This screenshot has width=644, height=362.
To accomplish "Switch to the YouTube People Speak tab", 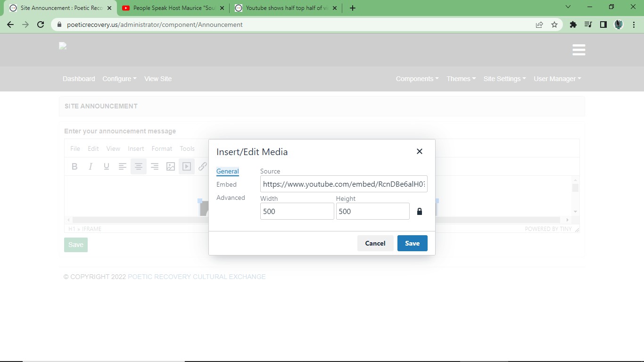I will (x=174, y=8).
